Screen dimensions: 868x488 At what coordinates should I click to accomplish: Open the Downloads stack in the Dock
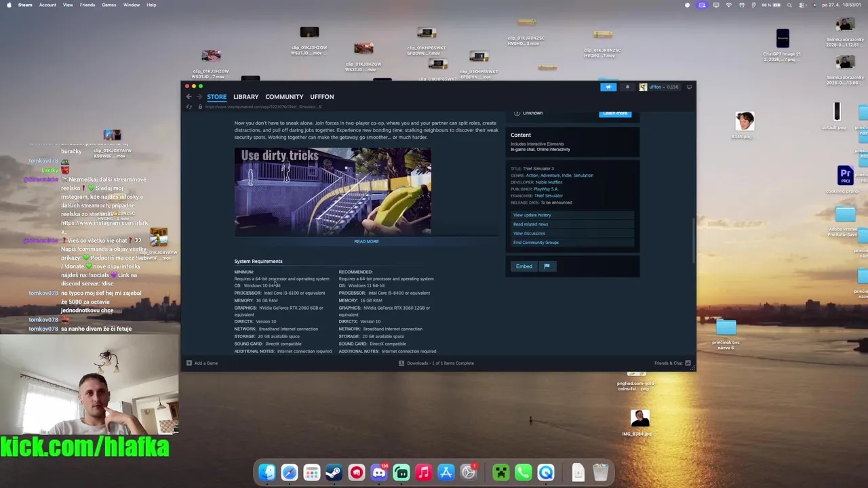[x=578, y=472]
